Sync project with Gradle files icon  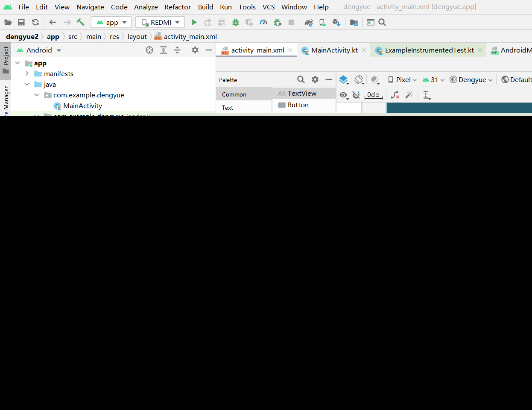click(x=309, y=22)
